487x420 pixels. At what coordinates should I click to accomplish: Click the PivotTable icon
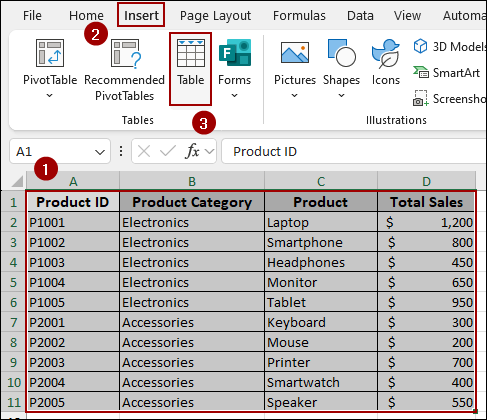(50, 53)
